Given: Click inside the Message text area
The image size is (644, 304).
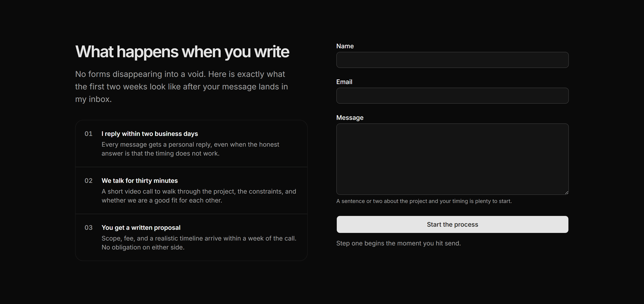Looking at the screenshot, I should pos(452,159).
